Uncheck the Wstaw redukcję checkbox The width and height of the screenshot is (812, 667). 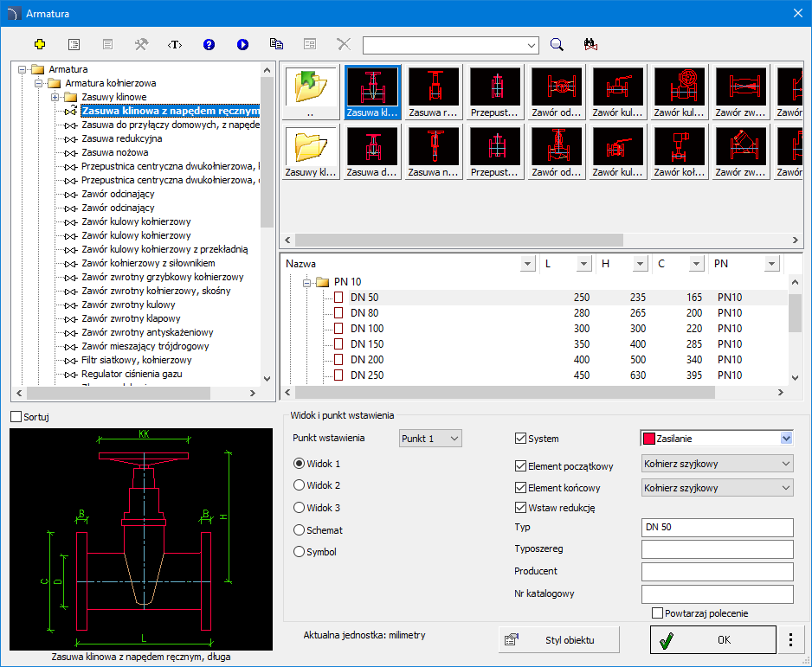point(521,508)
